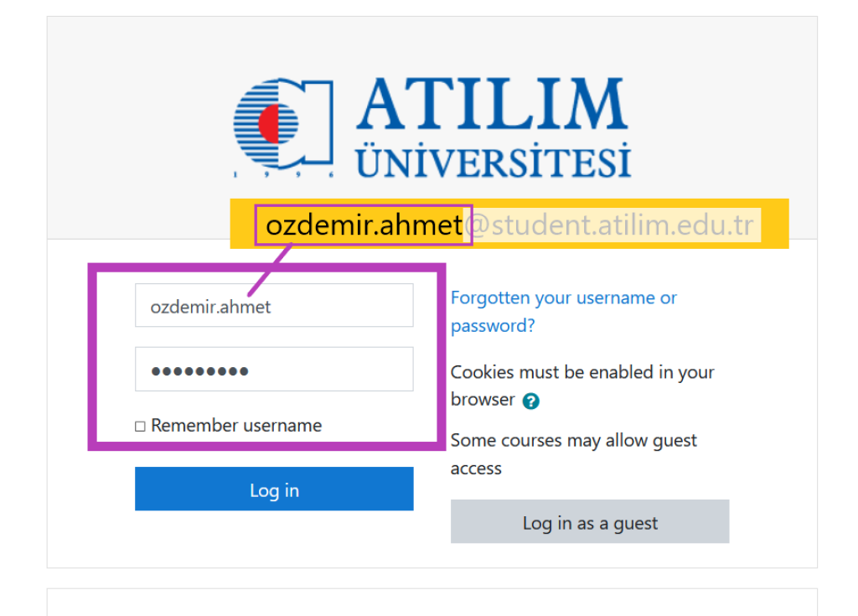Image resolution: width=858 pixels, height=616 pixels.
Task: Click the purple line connecting annotation to username
Action: point(269,267)
